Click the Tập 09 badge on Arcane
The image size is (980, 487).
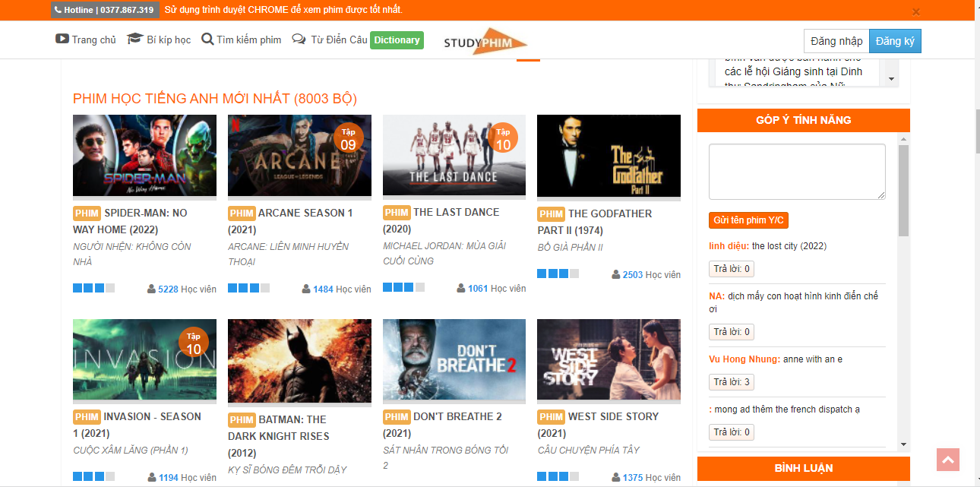pos(348,139)
